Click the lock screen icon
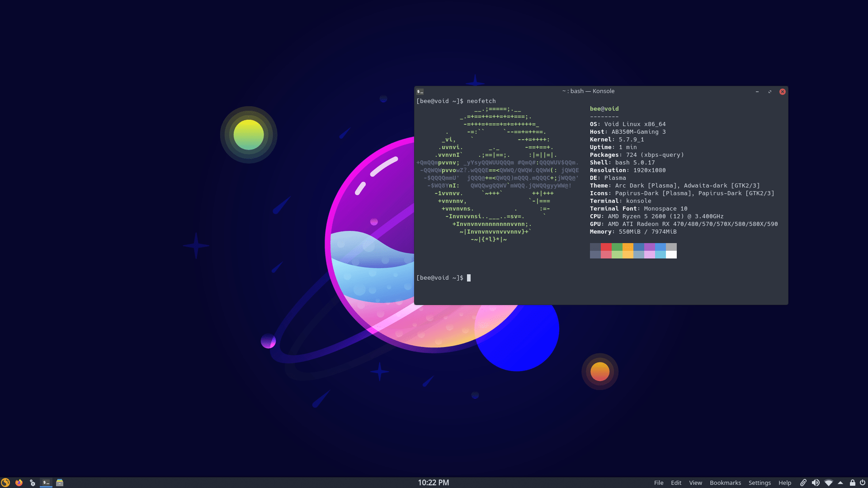The image size is (868, 488). (852, 483)
